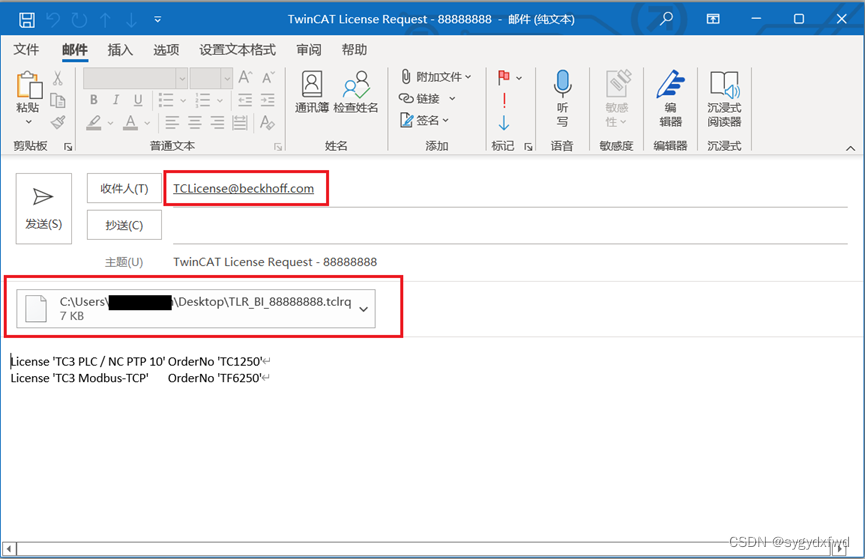
Task: Collapse the ribbon with the chevron
Action: tap(851, 148)
